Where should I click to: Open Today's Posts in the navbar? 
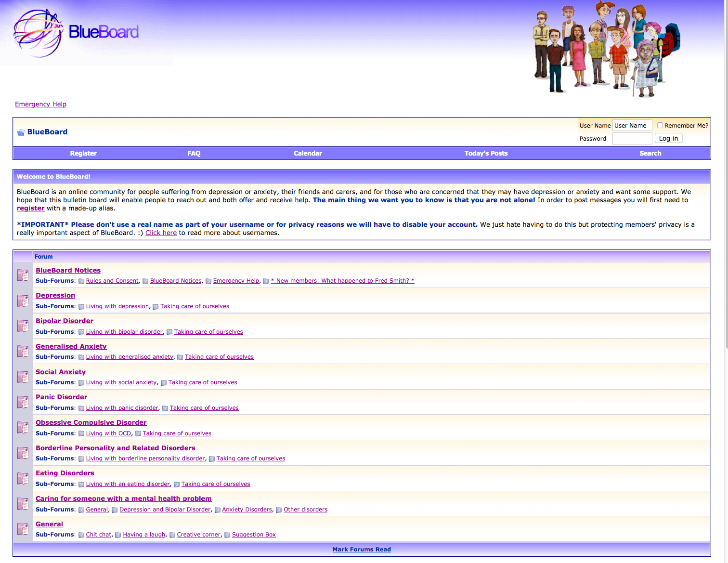(x=486, y=153)
